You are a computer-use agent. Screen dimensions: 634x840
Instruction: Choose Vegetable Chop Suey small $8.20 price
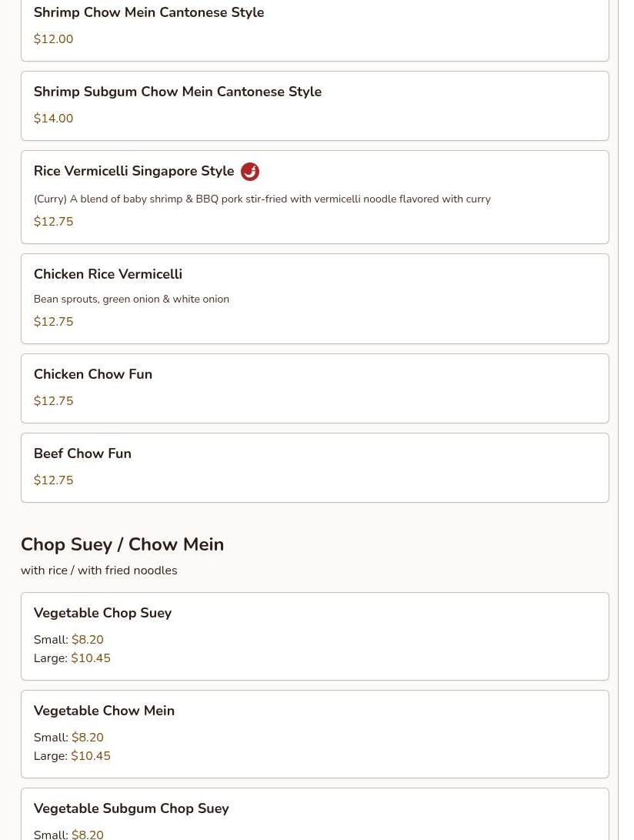click(x=87, y=639)
